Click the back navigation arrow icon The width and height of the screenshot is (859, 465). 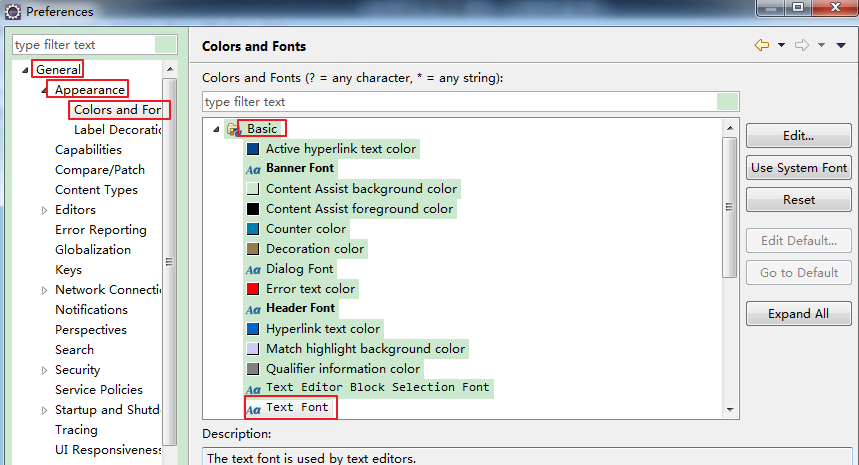762,45
